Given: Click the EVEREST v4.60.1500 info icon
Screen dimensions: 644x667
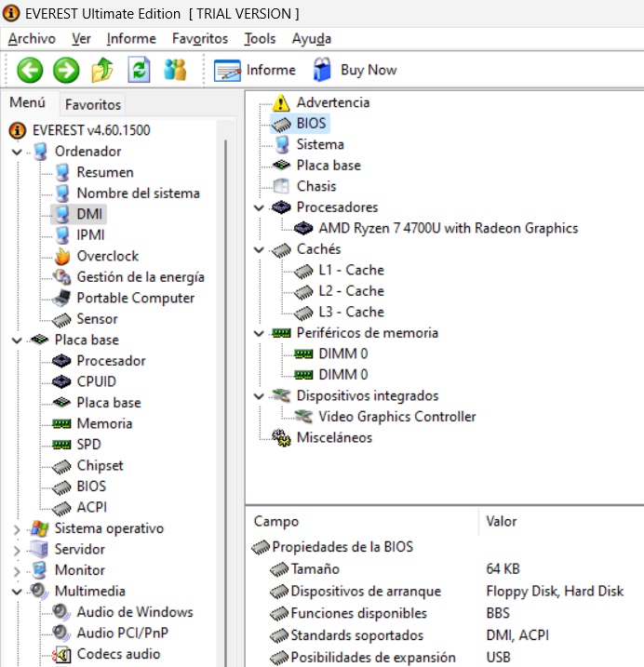Looking at the screenshot, I should (18, 130).
